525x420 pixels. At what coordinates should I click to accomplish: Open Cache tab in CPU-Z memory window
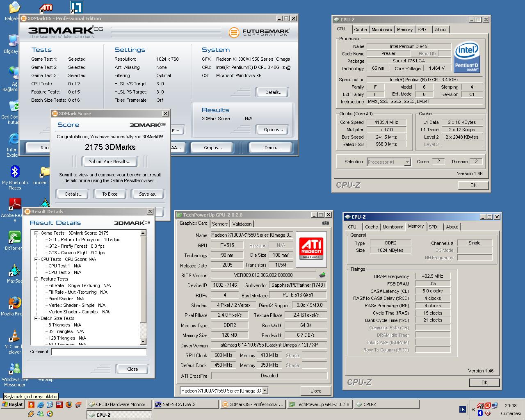click(372, 227)
